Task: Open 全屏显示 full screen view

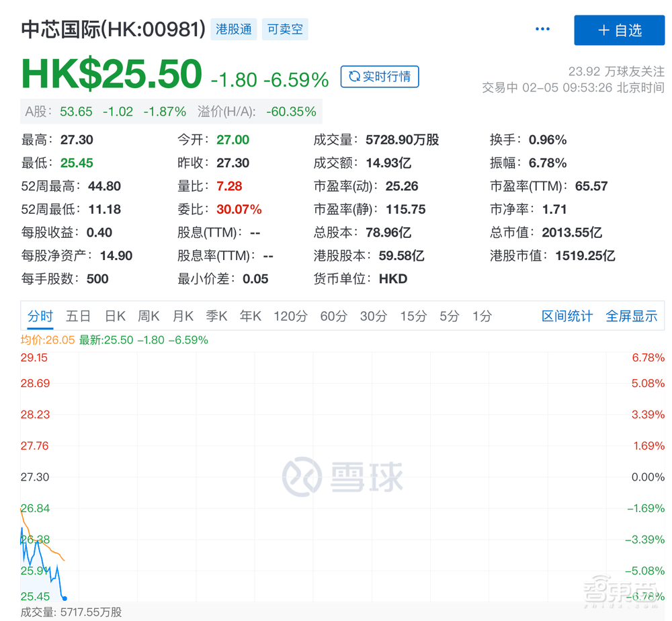Action: 632,316
